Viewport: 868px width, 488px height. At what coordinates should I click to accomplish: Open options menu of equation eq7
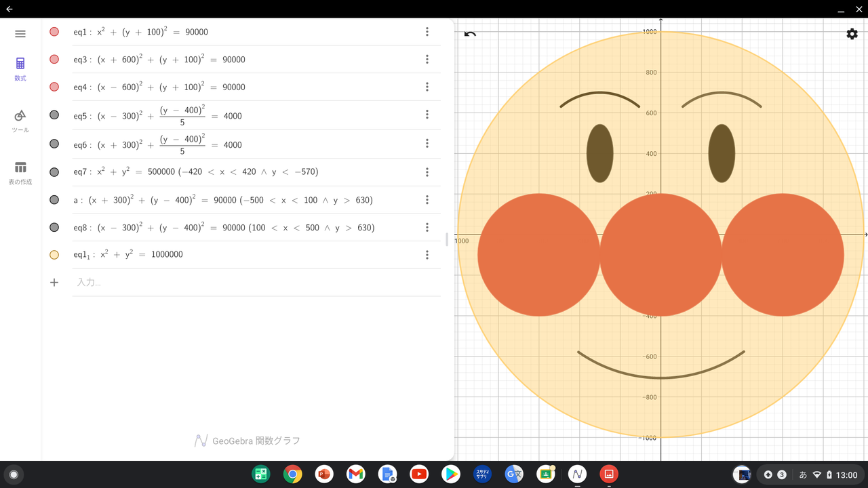427,171
